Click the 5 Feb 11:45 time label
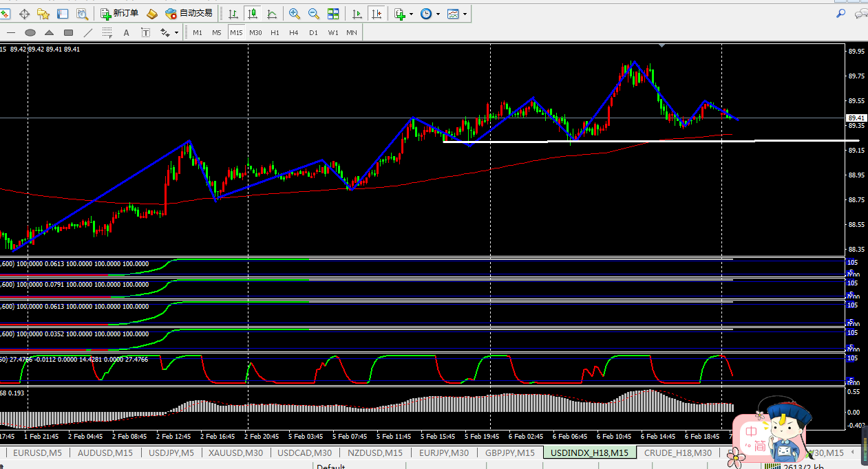Viewport: 868px width, 469px height. (x=393, y=437)
